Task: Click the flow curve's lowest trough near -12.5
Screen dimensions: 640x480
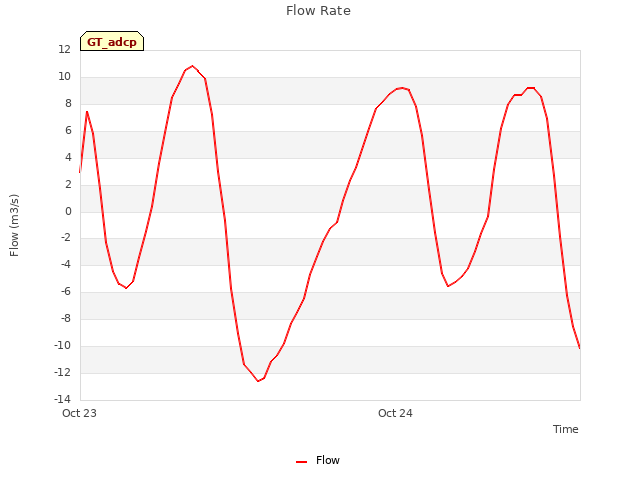Action: pyautogui.click(x=258, y=381)
